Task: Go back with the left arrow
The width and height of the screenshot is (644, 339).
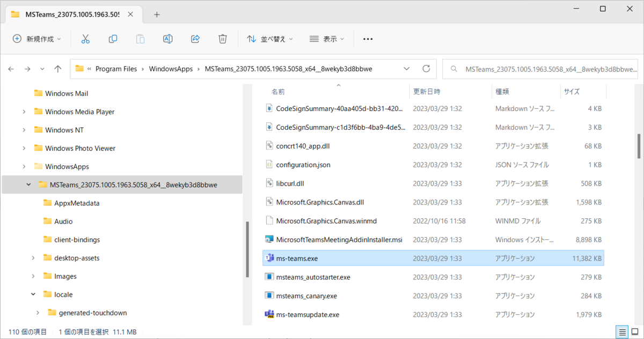Action: (11, 69)
